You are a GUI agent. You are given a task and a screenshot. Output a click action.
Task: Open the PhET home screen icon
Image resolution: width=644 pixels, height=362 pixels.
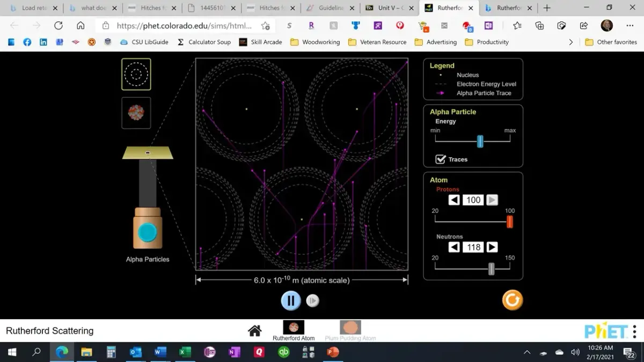[x=255, y=331]
